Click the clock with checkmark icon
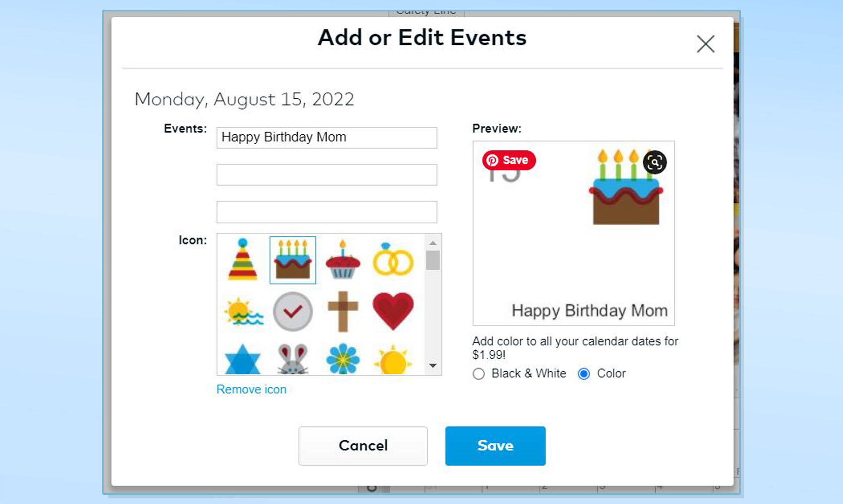Screen dimensions: 843x504 click(x=292, y=310)
